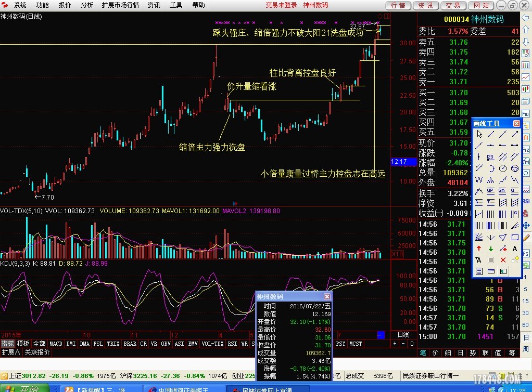
Task: Pick the triangle shape tool
Action: pos(503,237)
